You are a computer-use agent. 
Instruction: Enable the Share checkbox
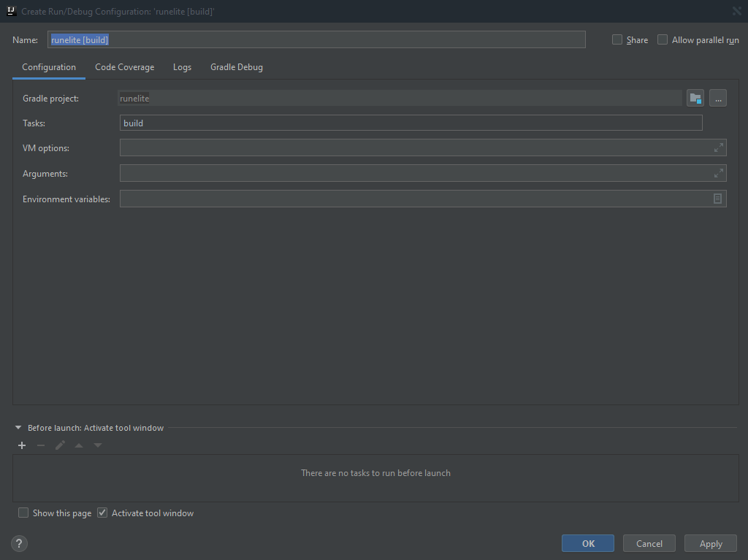pyautogui.click(x=617, y=39)
